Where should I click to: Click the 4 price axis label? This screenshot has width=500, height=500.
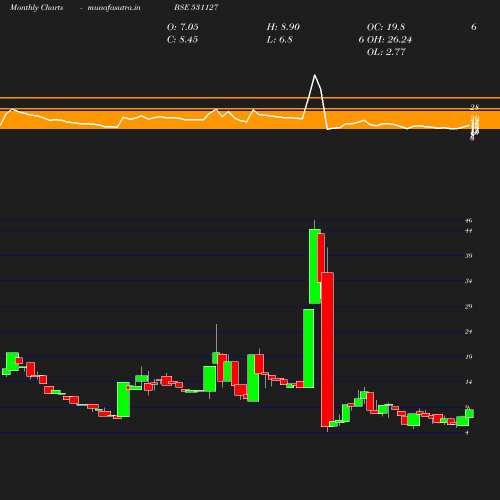pos(467,432)
